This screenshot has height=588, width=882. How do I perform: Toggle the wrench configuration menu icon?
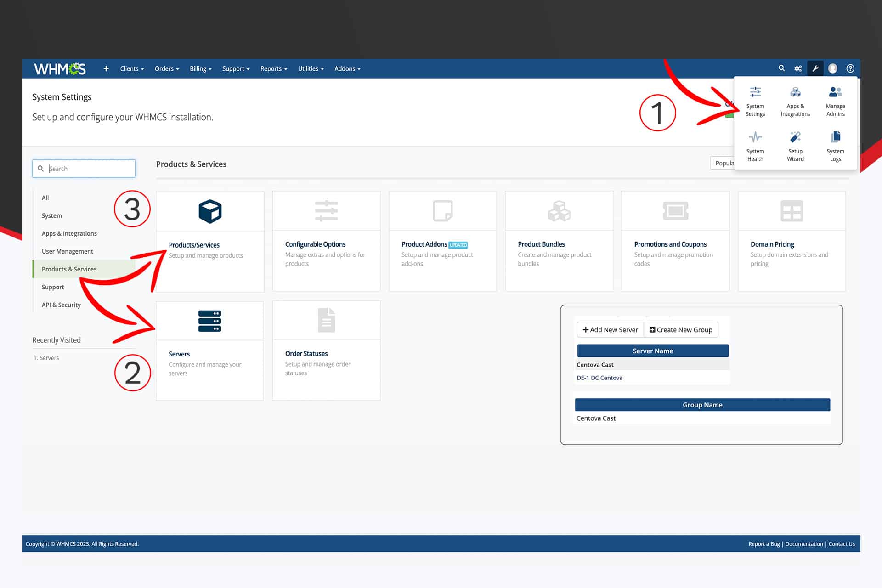815,68
